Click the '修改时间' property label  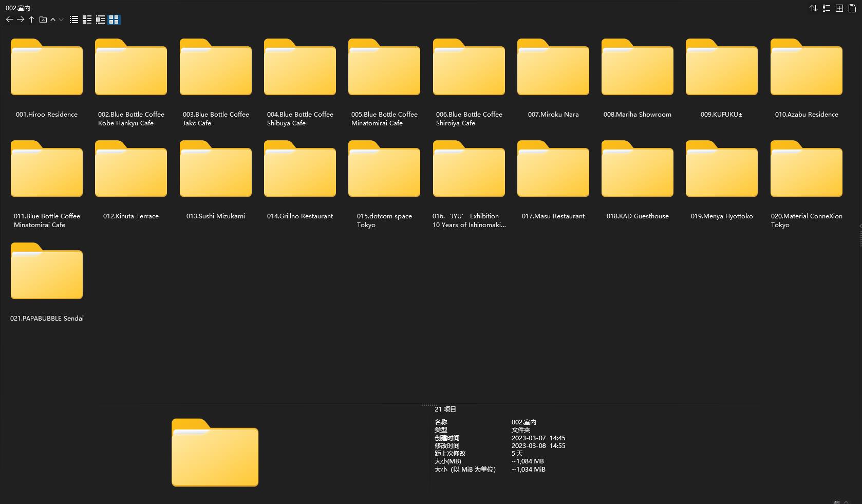pyautogui.click(x=447, y=445)
